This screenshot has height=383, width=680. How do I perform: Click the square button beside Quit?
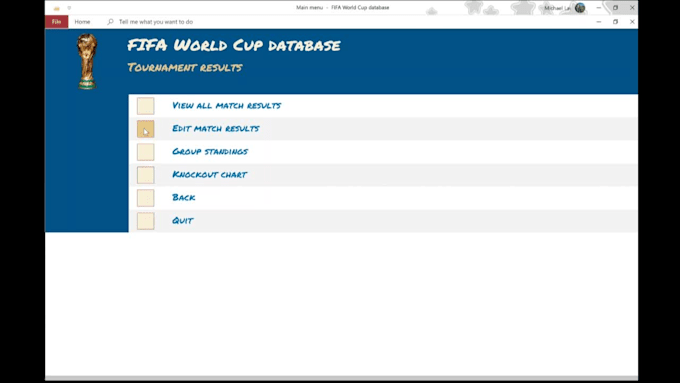(x=146, y=221)
